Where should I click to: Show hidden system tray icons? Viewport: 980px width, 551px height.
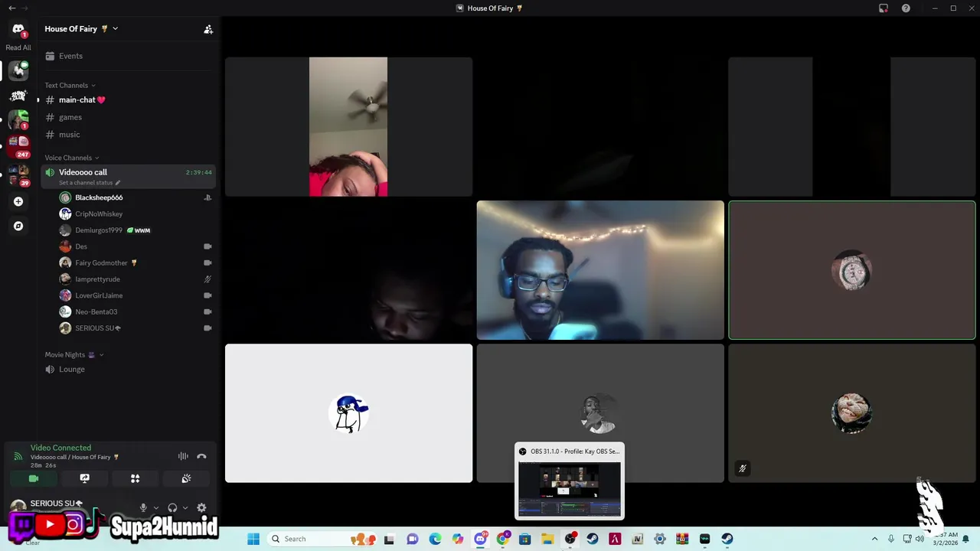coord(874,539)
